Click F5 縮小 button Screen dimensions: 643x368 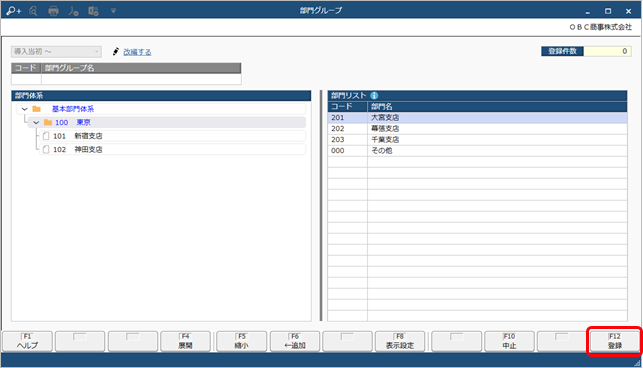pyautogui.click(x=242, y=341)
